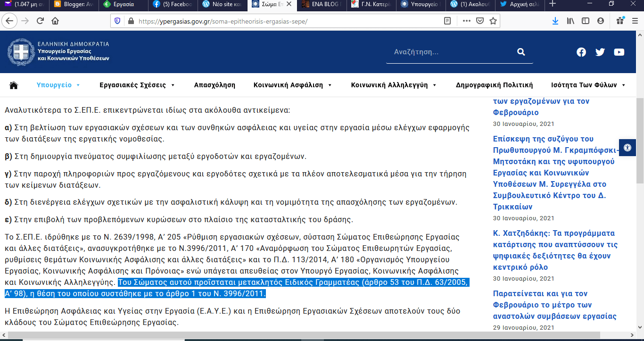Open the ministry's Twitter page icon
The width and height of the screenshot is (644, 341).
click(x=600, y=52)
